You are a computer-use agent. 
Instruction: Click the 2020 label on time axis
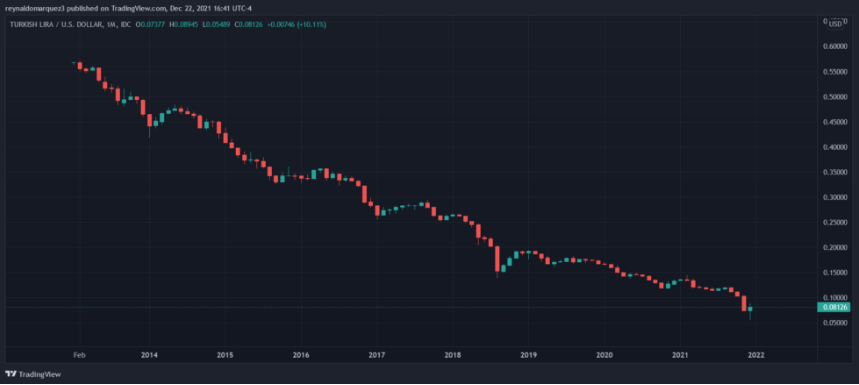coord(604,355)
